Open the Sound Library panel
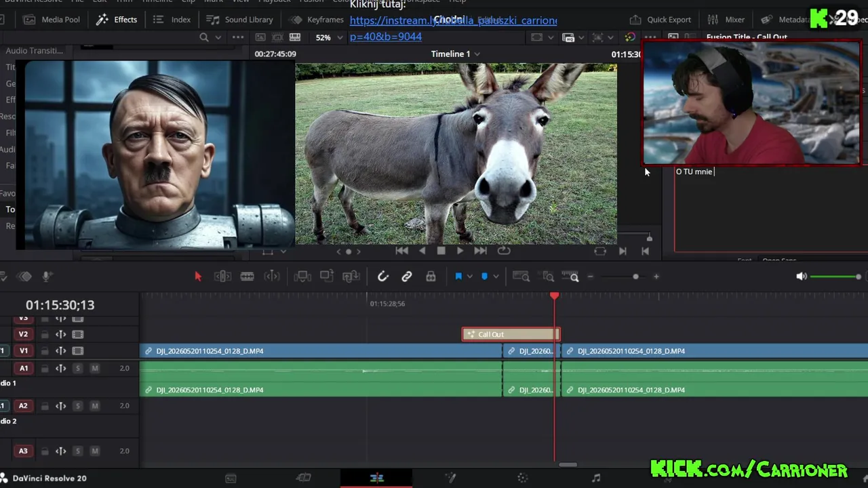868x488 pixels. pos(239,20)
